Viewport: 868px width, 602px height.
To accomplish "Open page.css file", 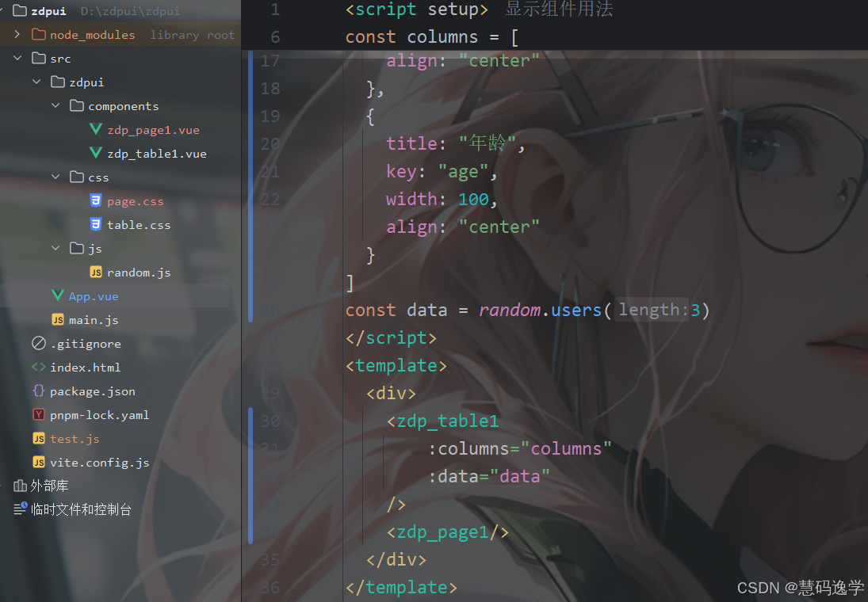I will (x=136, y=201).
